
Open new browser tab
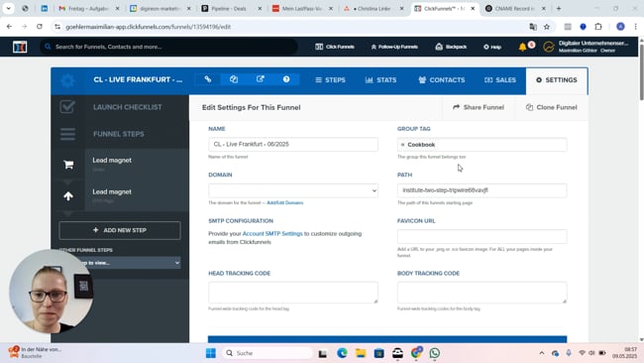559,8
